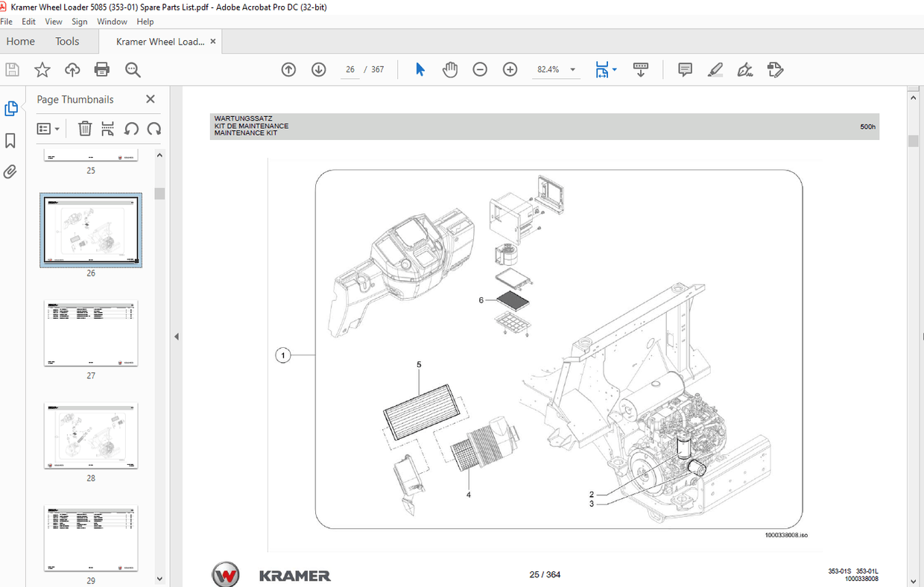The image size is (924, 587).
Task: Activate the Selection arrow tool
Action: pyautogui.click(x=420, y=69)
